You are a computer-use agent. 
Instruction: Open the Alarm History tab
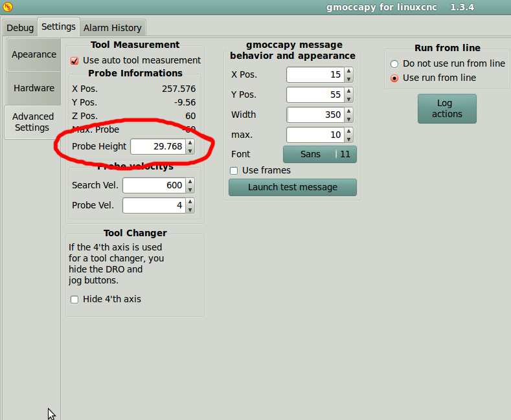tap(113, 28)
